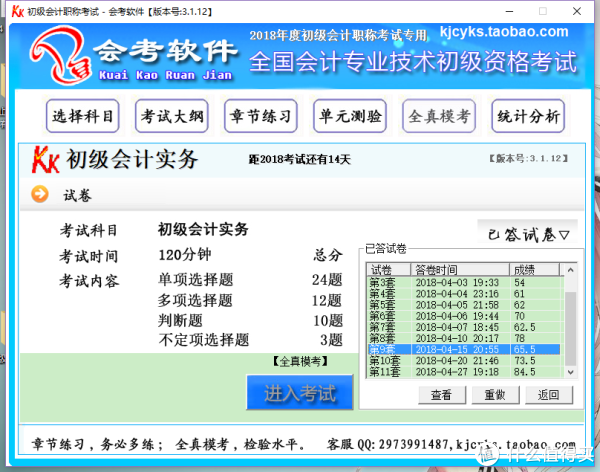Image resolution: width=600 pixels, height=472 pixels.
Task: Select the 第6套 exam row
Action: coord(464,316)
